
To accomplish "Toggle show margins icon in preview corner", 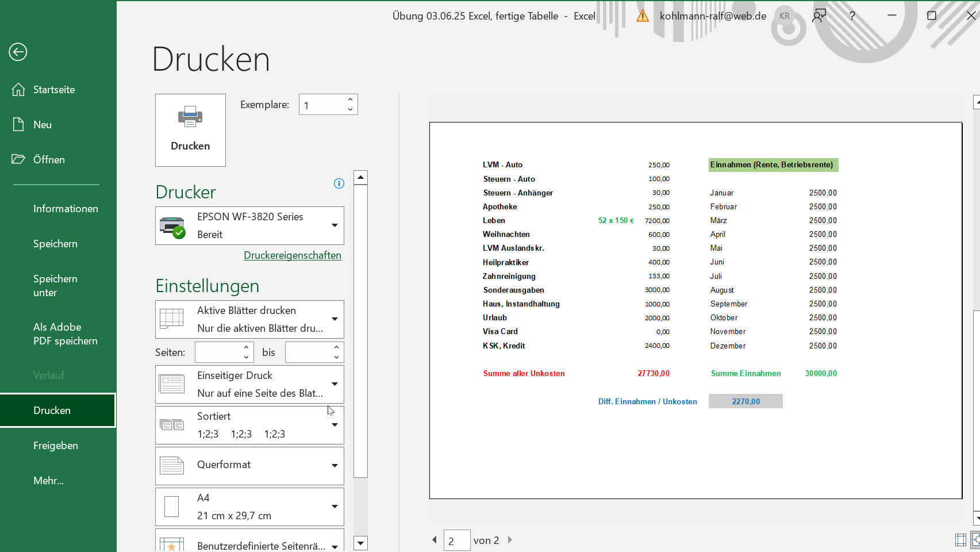I will (x=960, y=540).
